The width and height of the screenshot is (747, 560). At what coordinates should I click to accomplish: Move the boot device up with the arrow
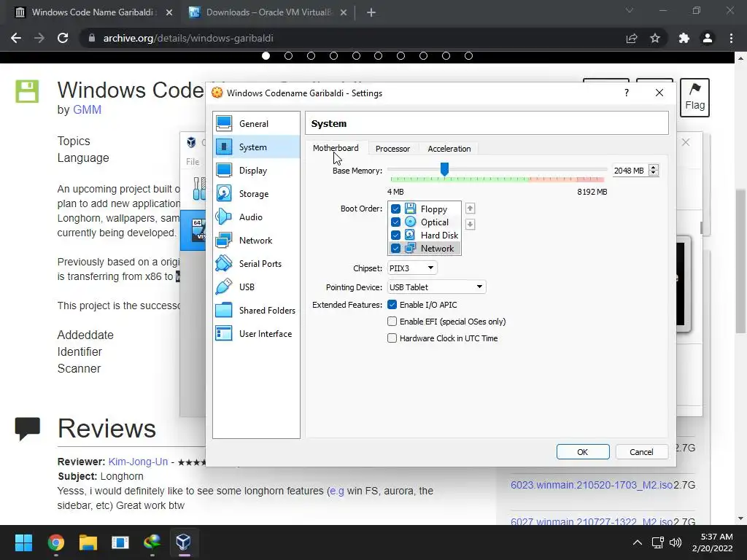[x=471, y=209]
